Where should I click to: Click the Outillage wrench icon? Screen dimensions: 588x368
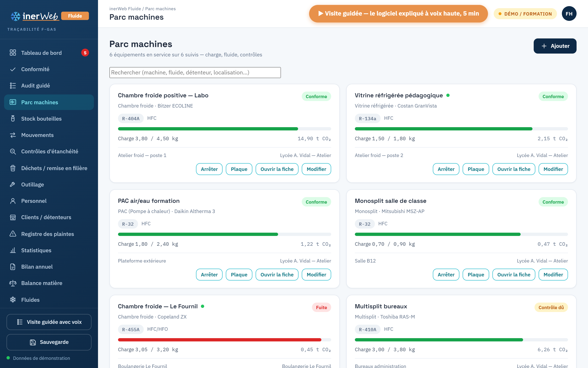coord(13,184)
